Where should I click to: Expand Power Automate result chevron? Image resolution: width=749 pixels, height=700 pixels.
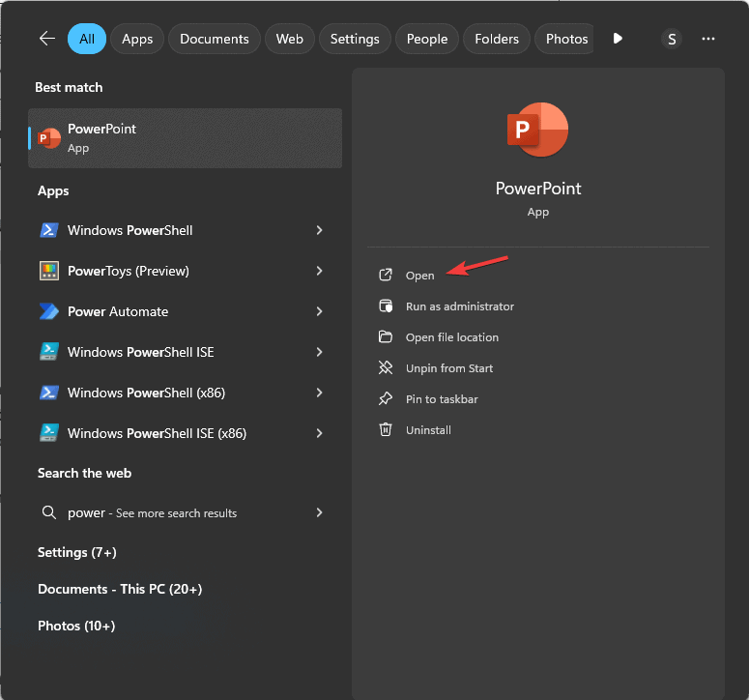[x=319, y=311]
